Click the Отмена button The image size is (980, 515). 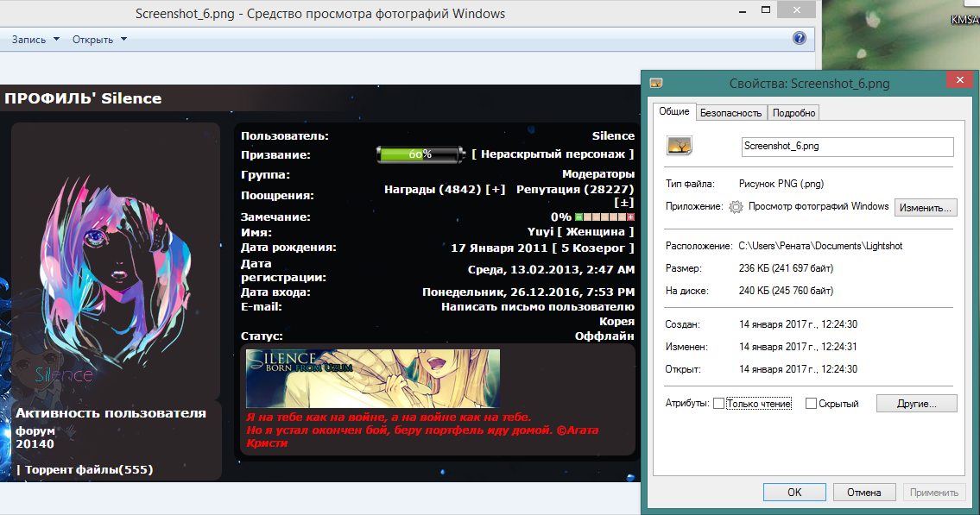(864, 492)
